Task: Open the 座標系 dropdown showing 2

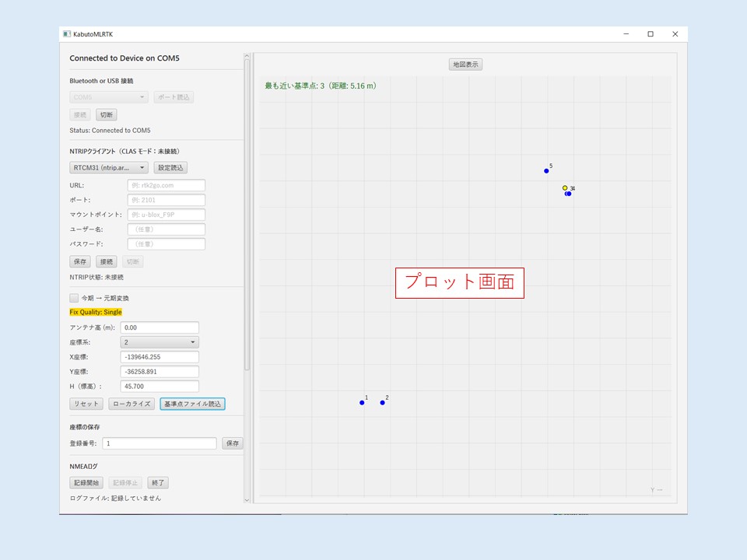Action: [x=160, y=342]
